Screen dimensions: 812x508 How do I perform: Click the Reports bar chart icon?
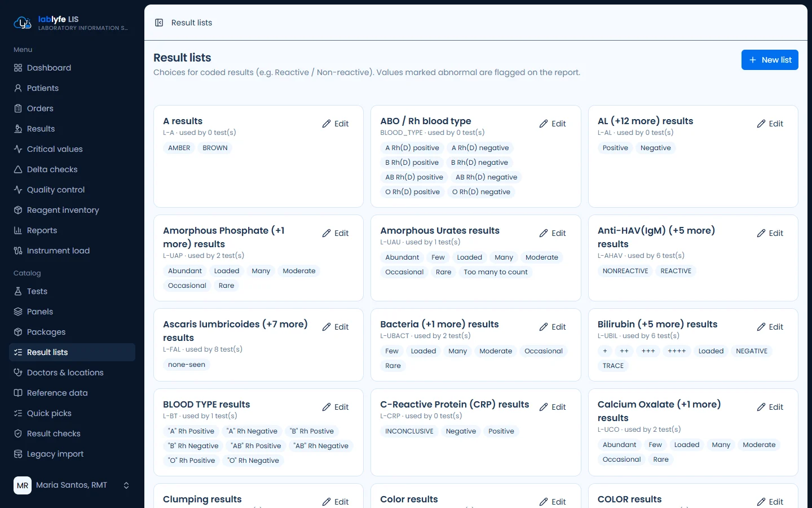[18, 230]
